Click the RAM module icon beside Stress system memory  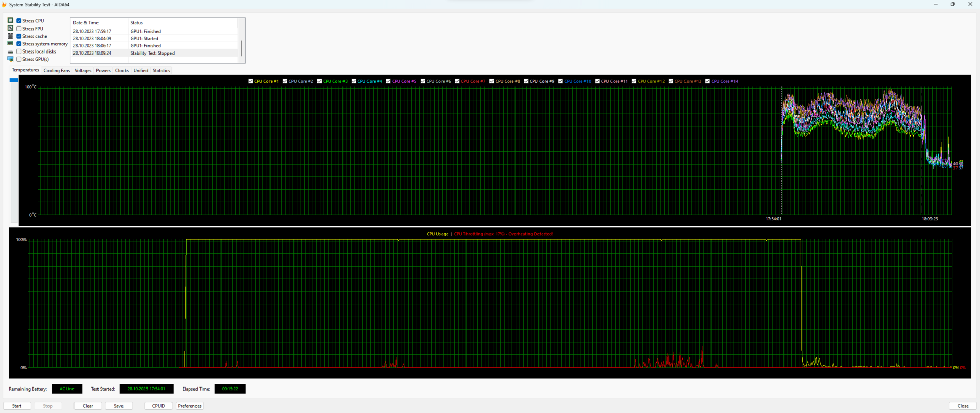[x=10, y=43]
